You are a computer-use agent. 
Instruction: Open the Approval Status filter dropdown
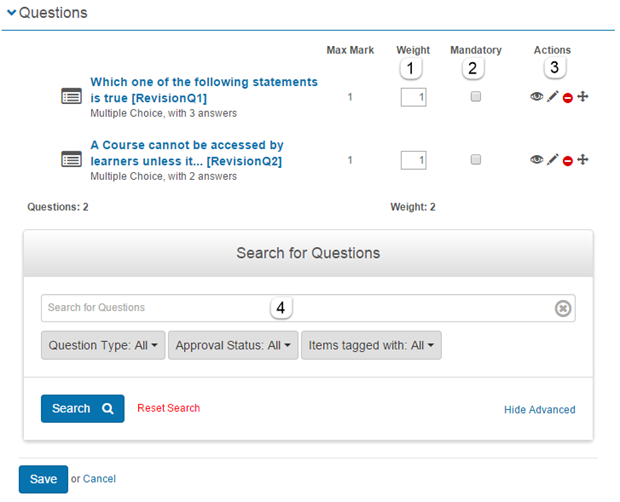point(233,345)
